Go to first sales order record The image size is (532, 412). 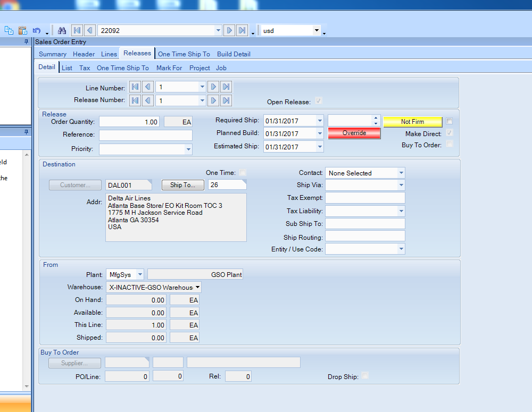77,31
